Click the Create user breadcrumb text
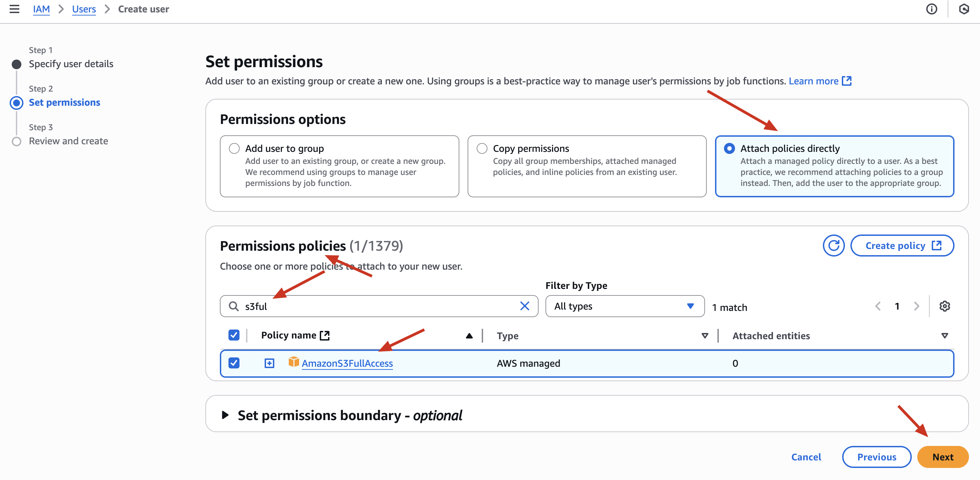Image resolution: width=980 pixels, height=480 pixels. 143,9
